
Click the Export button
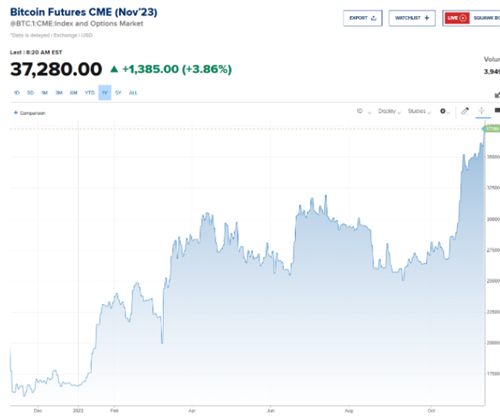pyautogui.click(x=363, y=18)
